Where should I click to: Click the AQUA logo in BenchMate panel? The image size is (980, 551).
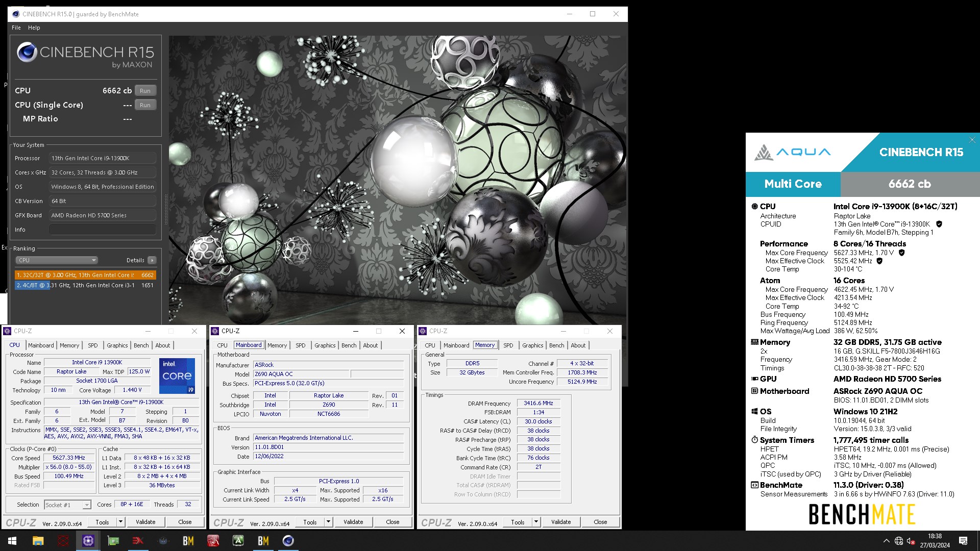(x=793, y=152)
